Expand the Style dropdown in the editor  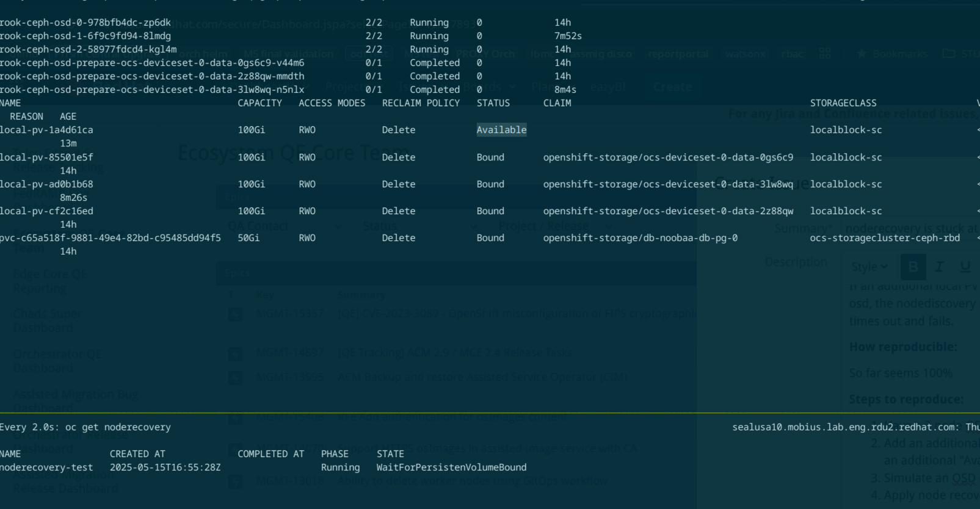[x=869, y=267]
